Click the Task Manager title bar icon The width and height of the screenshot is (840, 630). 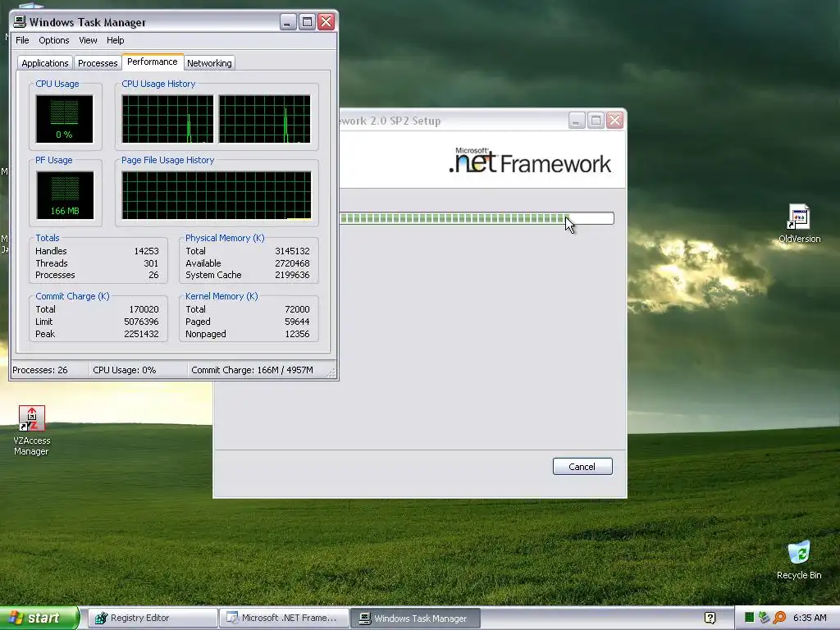(20, 21)
